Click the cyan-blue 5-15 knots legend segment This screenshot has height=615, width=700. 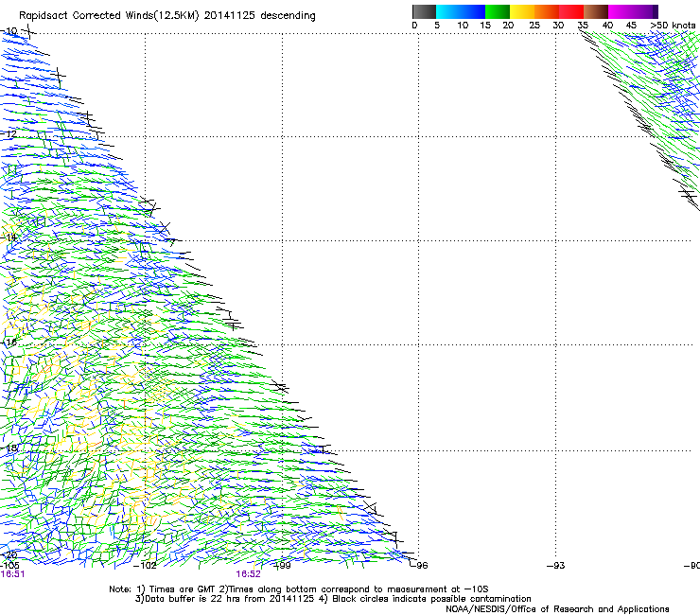click(x=461, y=11)
